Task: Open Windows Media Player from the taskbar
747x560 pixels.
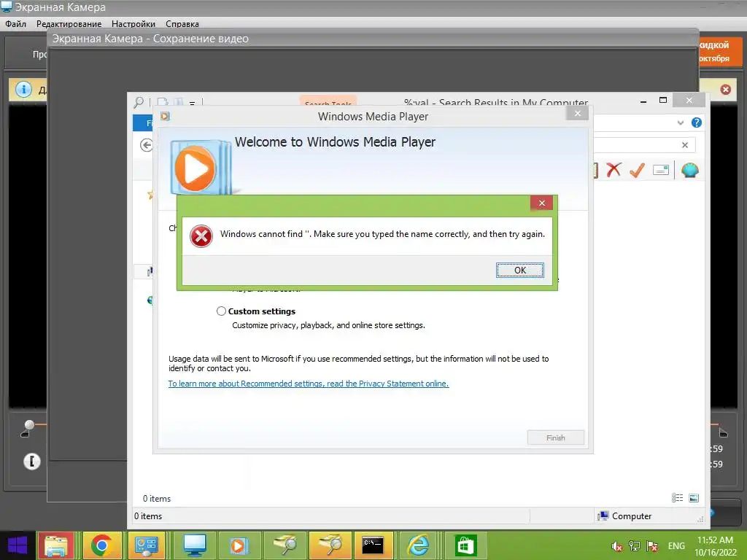Action: (239, 545)
